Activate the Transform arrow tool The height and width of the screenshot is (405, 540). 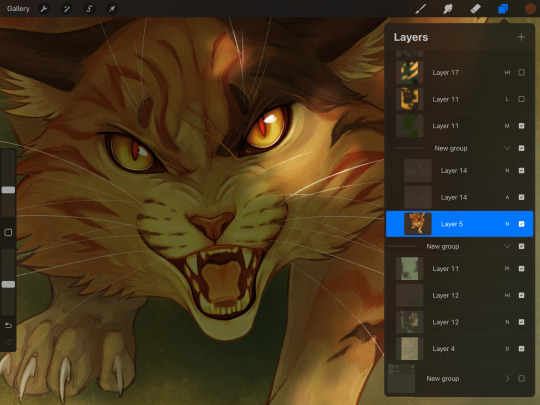tap(112, 9)
